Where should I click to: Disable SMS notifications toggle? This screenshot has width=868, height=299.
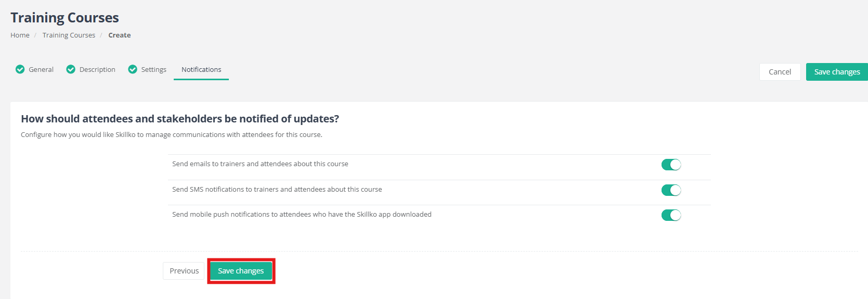pos(671,190)
